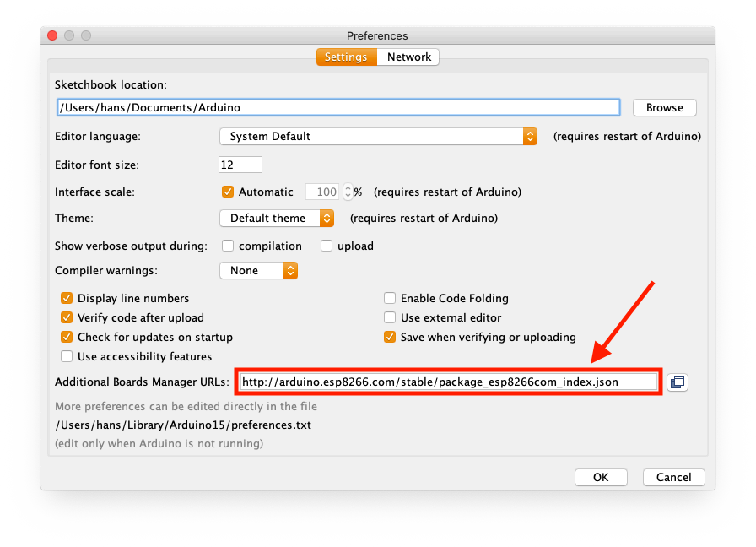Click the Additional Boards Manager URLs field
Screen dimensions: 756x547
[x=447, y=382]
